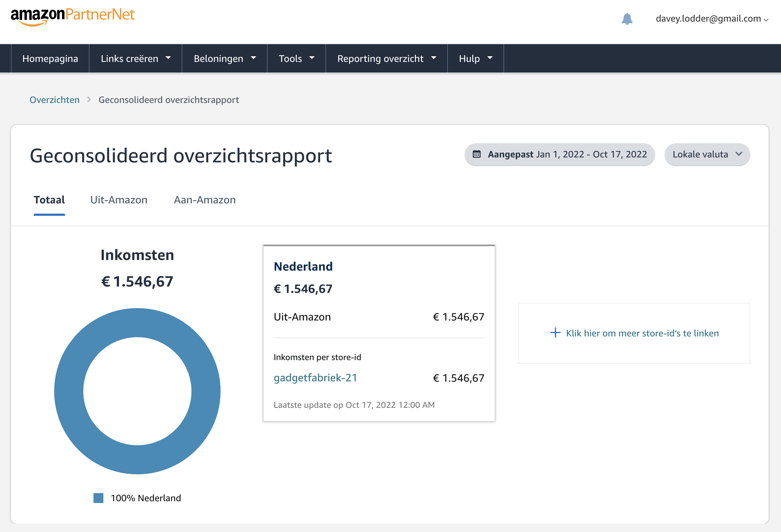Expand the Links creëren menu
This screenshot has height=532, width=781.
136,58
